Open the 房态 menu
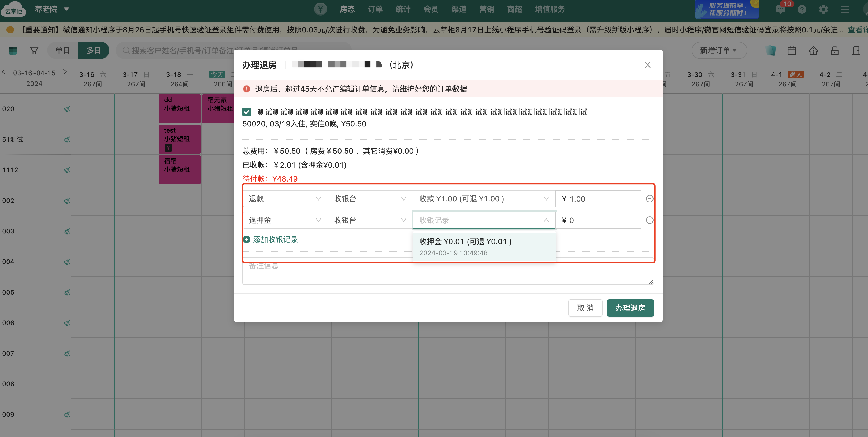Screen dimensions: 868x437 click(347, 9)
